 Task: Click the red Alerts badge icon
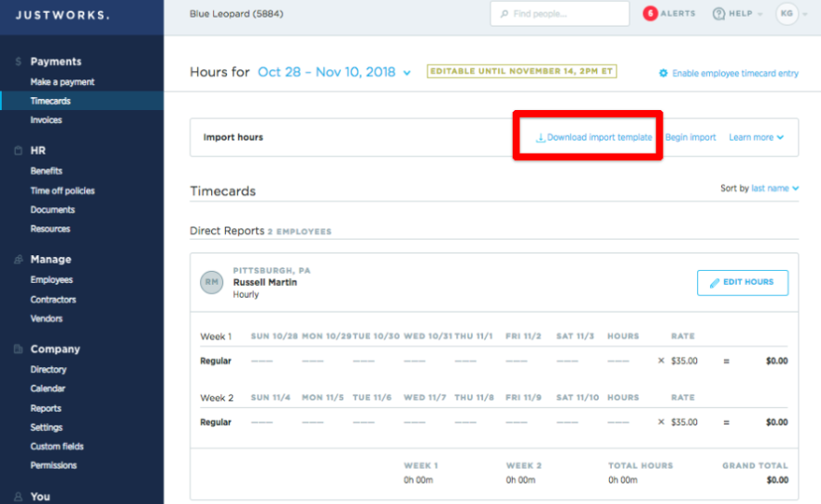pos(651,14)
